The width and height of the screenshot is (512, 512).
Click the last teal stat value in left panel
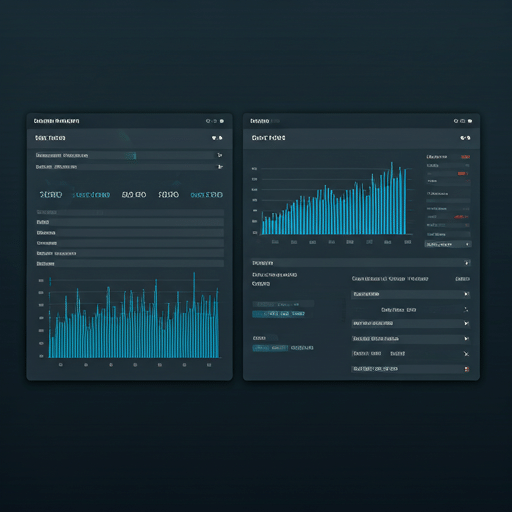tap(206, 195)
